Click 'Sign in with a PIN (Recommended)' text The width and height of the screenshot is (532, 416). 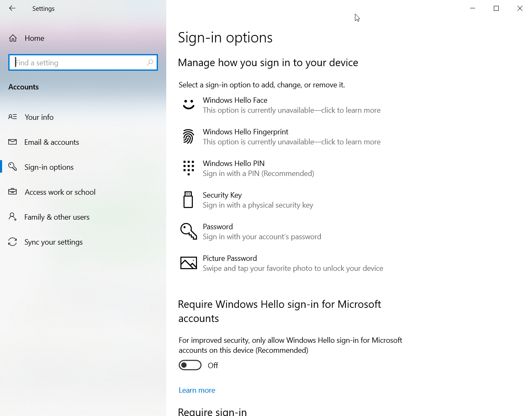coord(259,173)
